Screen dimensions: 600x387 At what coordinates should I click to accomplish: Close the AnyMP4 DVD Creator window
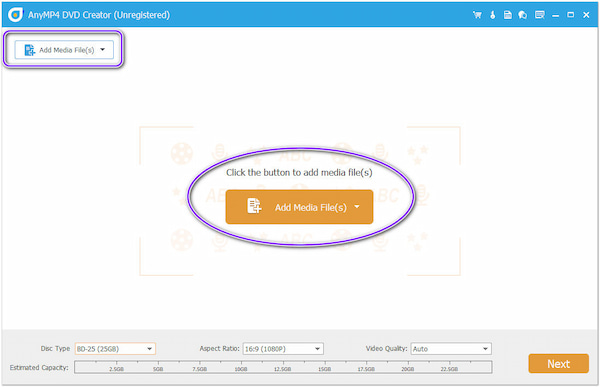(586, 15)
